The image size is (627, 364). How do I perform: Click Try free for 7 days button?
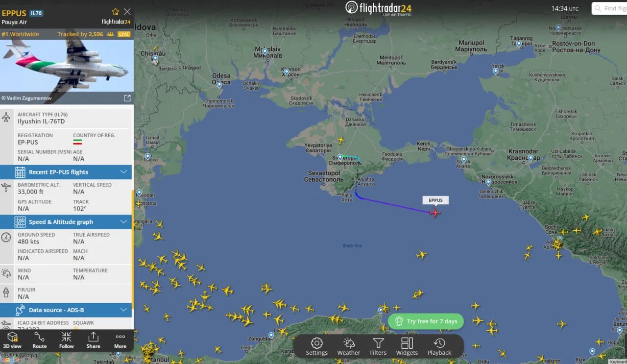(426, 321)
